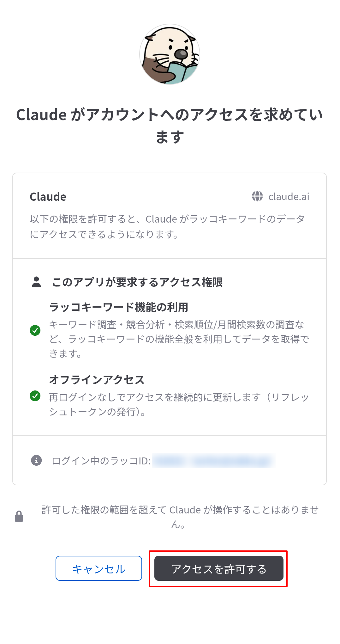
Task: Click the otter mascot avatar image
Action: pyautogui.click(x=170, y=54)
